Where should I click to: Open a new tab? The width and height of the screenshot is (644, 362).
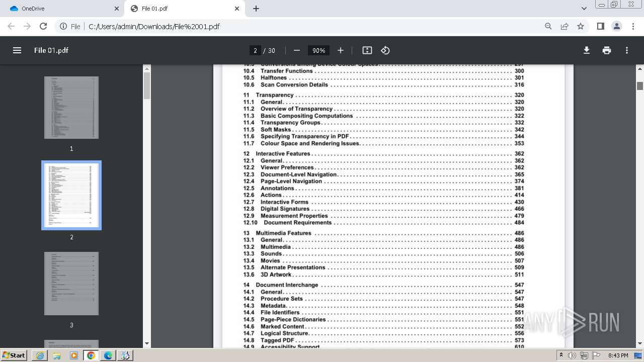coord(256,9)
